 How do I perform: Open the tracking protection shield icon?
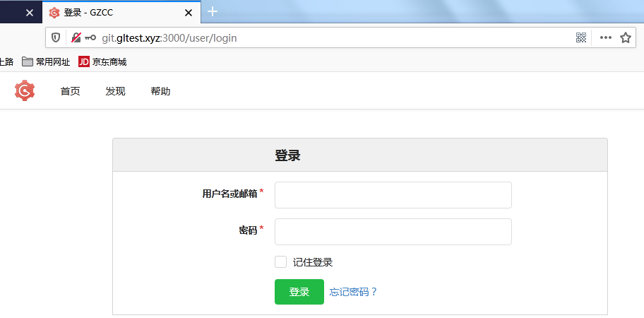pyautogui.click(x=56, y=37)
